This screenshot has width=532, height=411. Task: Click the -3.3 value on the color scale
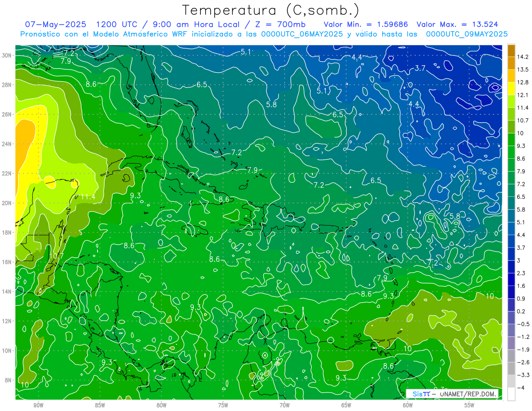(523, 375)
